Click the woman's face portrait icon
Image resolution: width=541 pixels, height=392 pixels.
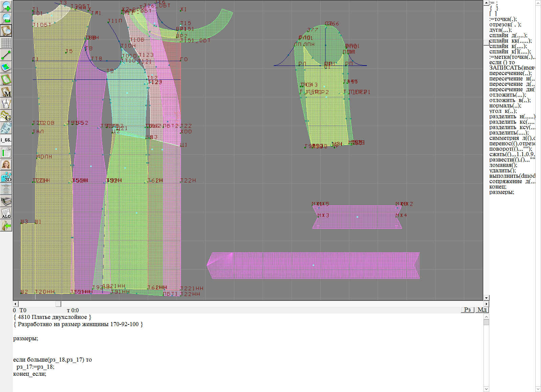click(x=6, y=165)
